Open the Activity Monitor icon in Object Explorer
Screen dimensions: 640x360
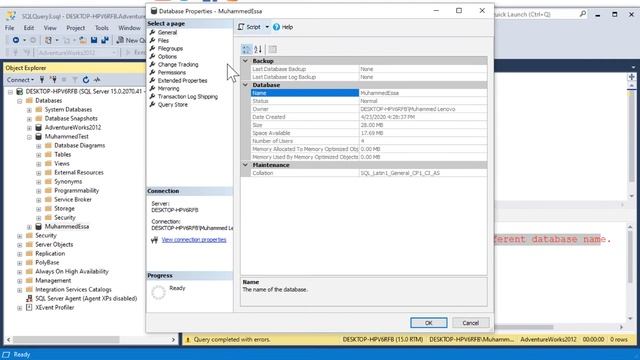pyautogui.click(x=97, y=80)
